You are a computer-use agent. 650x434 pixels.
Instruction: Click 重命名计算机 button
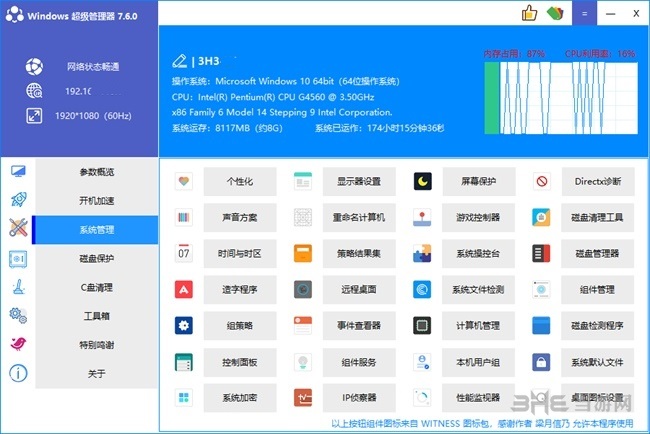pyautogui.click(x=359, y=217)
